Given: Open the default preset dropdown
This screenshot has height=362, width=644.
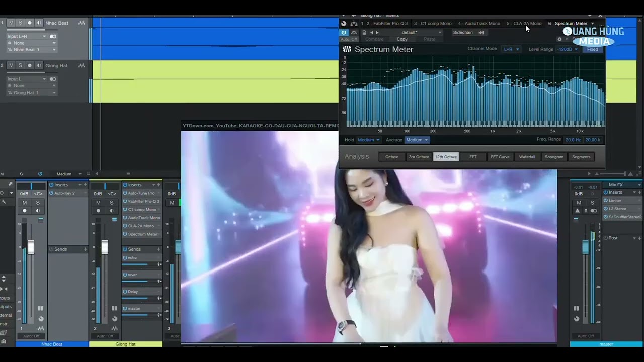Looking at the screenshot, I should click(x=413, y=33).
